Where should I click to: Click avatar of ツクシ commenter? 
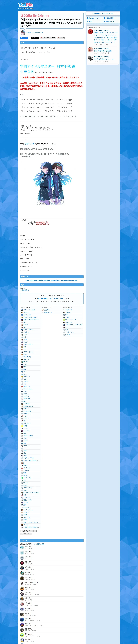pyautogui.click(x=22, y=568)
